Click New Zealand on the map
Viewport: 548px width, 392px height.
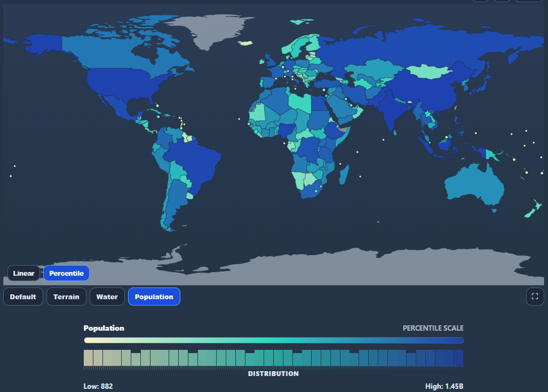coord(533,209)
